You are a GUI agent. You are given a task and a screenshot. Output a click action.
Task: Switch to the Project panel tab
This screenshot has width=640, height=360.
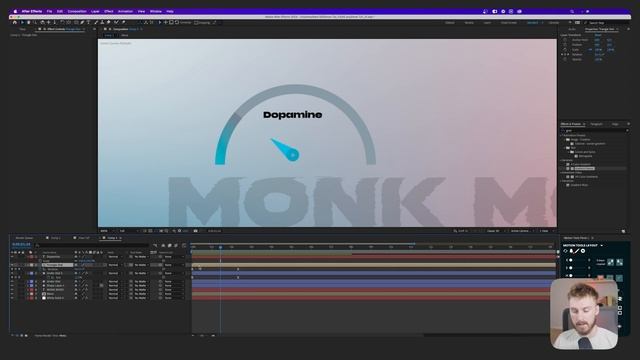coord(22,29)
